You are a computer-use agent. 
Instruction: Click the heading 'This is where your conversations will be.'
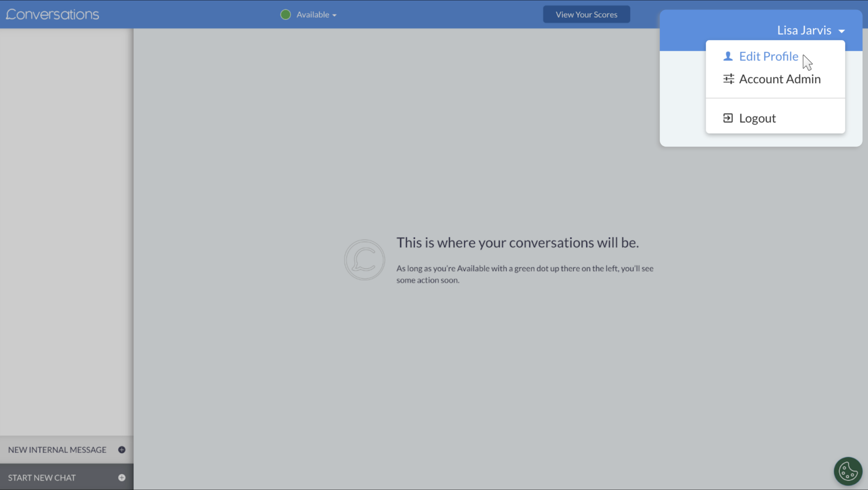coord(517,243)
